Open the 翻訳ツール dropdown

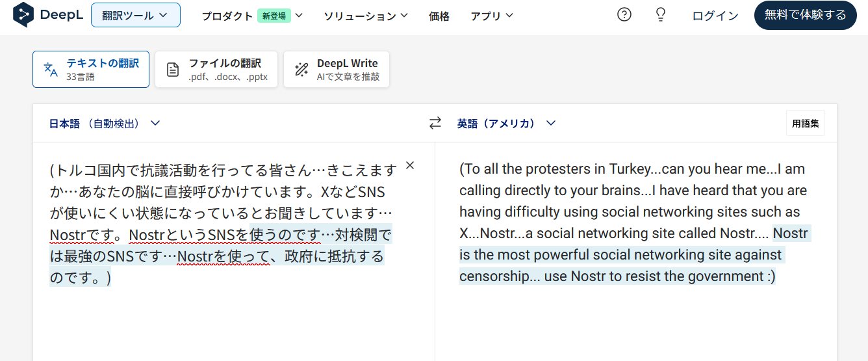click(136, 15)
